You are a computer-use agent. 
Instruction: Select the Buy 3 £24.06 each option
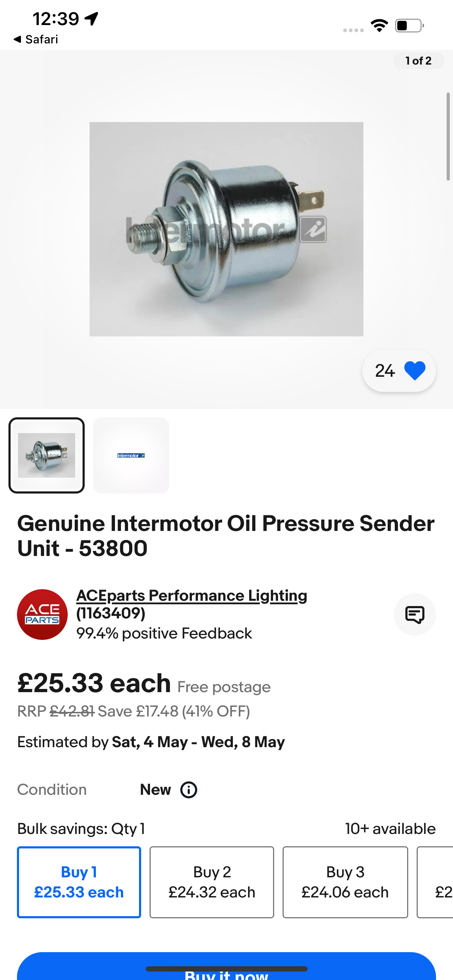[x=345, y=882]
